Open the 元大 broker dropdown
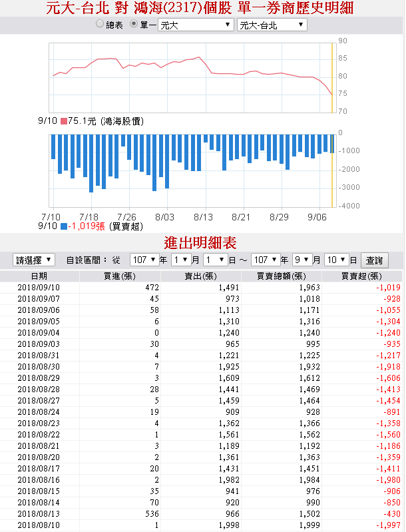The image size is (406, 532). click(x=196, y=25)
